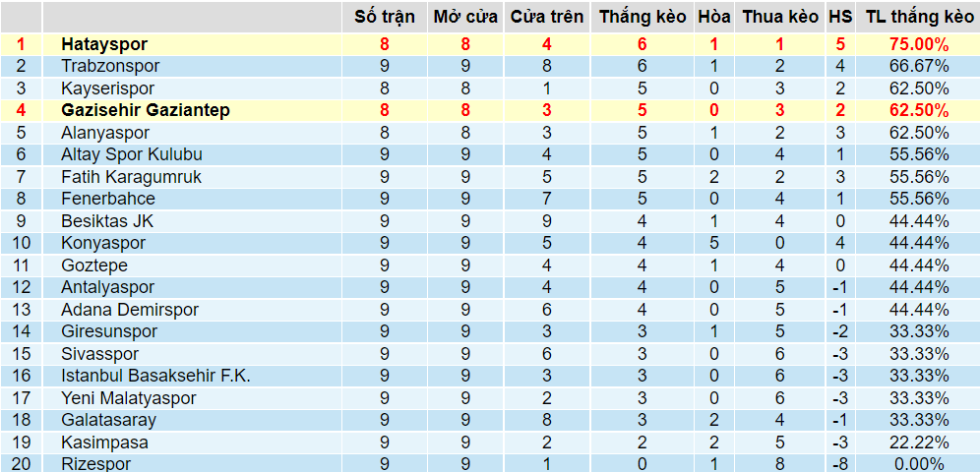Click the 'Thua kèo' column header
This screenshot has height=472, width=980.
(780, 17)
